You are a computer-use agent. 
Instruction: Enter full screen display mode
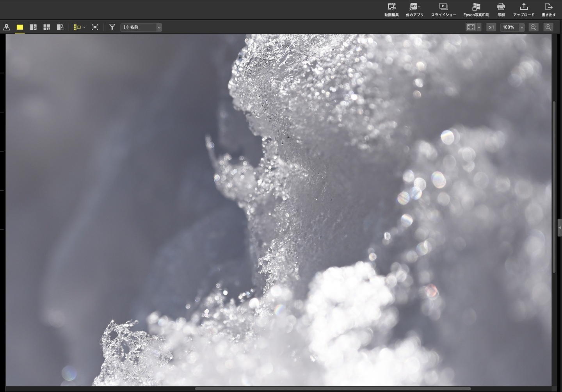tap(95, 27)
